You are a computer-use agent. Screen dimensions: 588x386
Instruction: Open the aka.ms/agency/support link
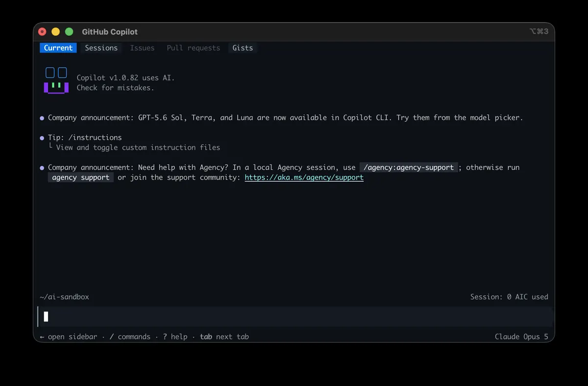(x=304, y=178)
